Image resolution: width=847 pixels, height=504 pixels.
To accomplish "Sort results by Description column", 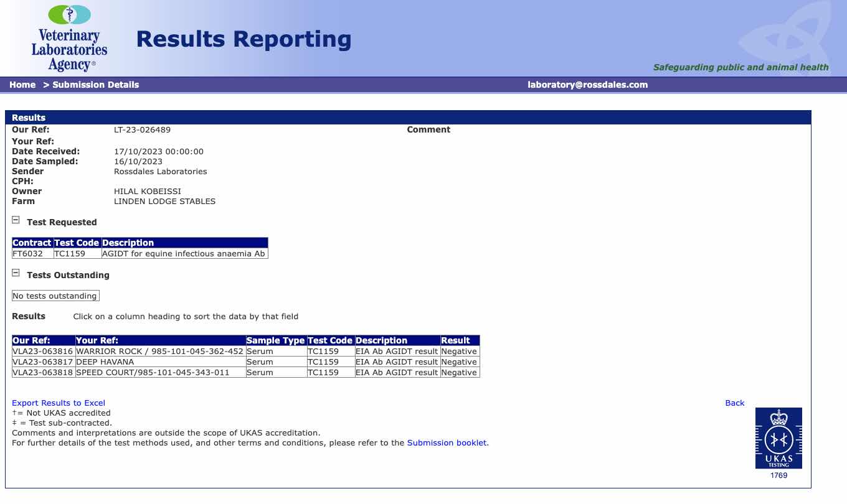I will coord(381,340).
